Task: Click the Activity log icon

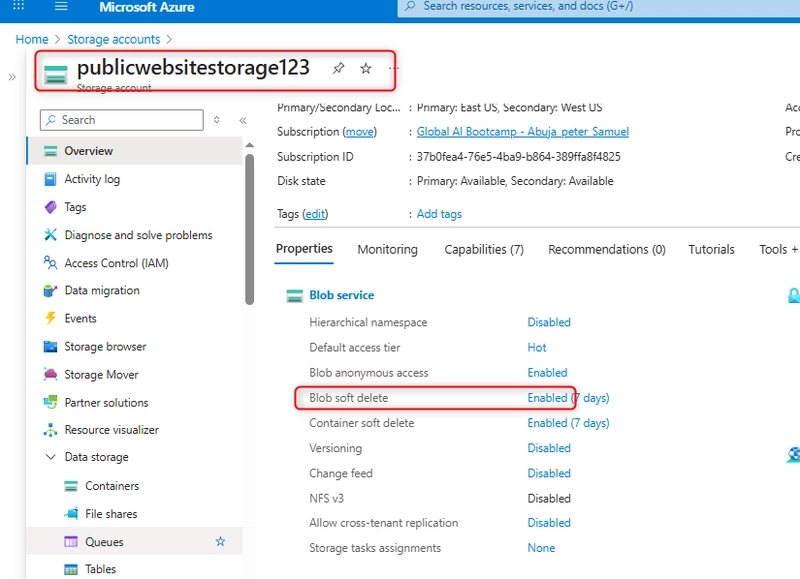Action: (51, 179)
